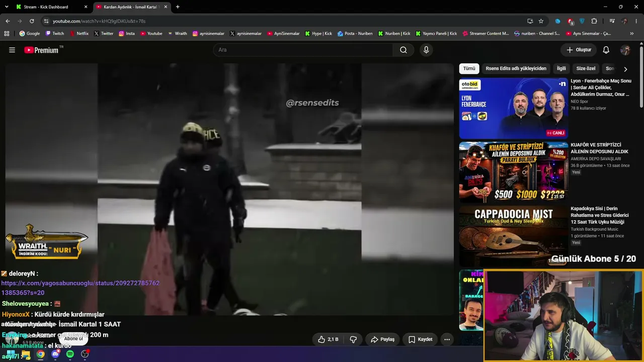Open the Hype | Kick bookmark
The image size is (644, 362).
click(318, 34)
